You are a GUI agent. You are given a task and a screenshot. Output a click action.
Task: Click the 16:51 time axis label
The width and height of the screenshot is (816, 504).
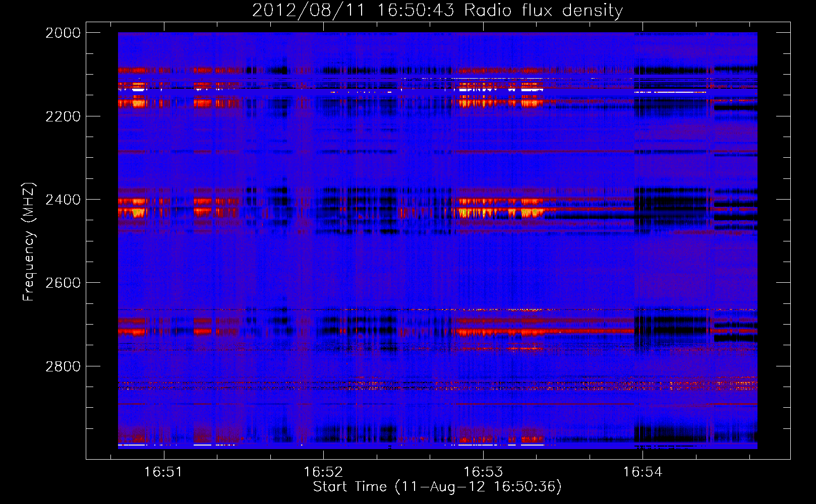point(163,472)
